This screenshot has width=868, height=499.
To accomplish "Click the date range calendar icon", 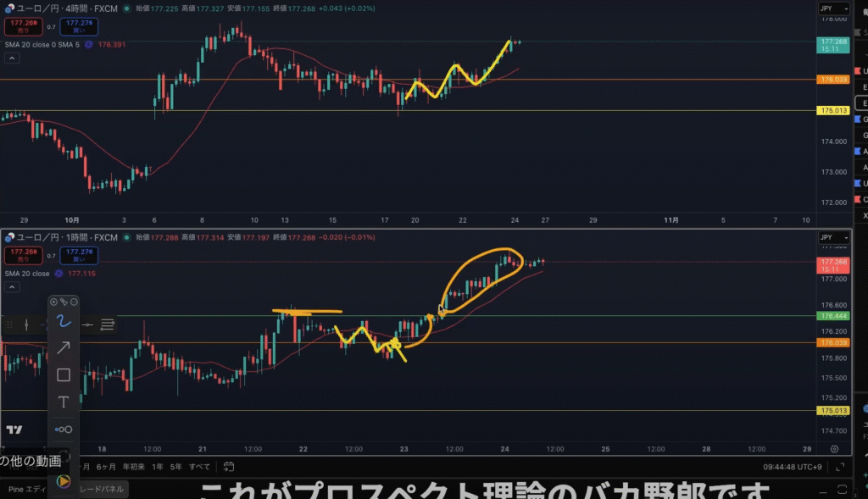I will (227, 466).
